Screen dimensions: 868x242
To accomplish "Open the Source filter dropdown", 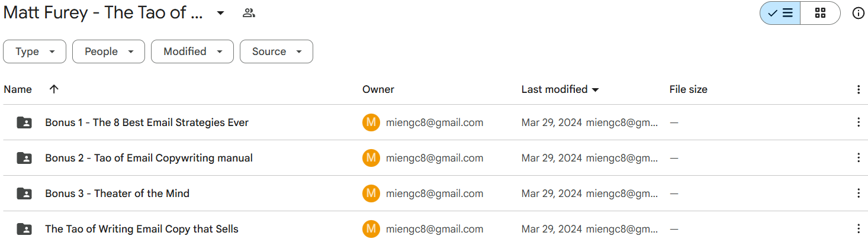I will [x=276, y=51].
